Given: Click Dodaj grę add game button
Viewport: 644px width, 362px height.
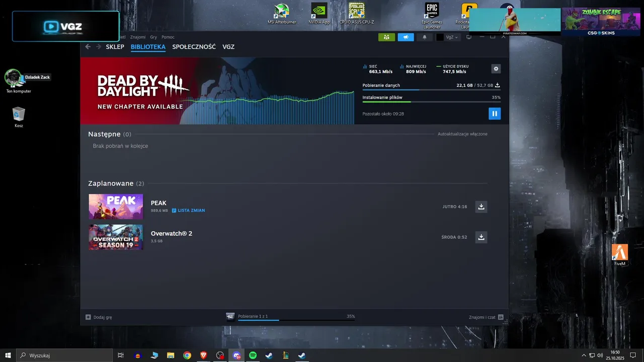Looking at the screenshot, I should click(x=99, y=317).
